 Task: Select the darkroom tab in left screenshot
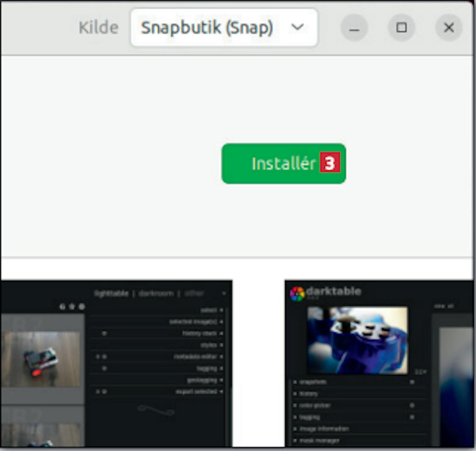coord(156,294)
